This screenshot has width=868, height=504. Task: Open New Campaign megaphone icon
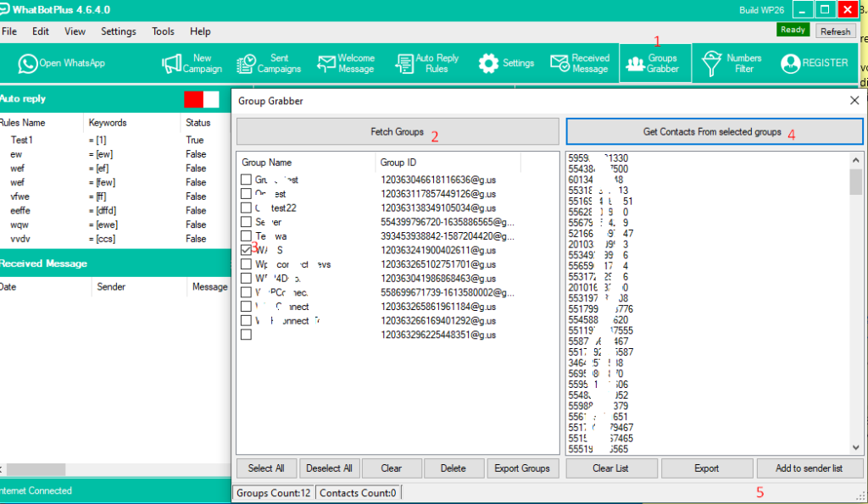pyautogui.click(x=172, y=64)
